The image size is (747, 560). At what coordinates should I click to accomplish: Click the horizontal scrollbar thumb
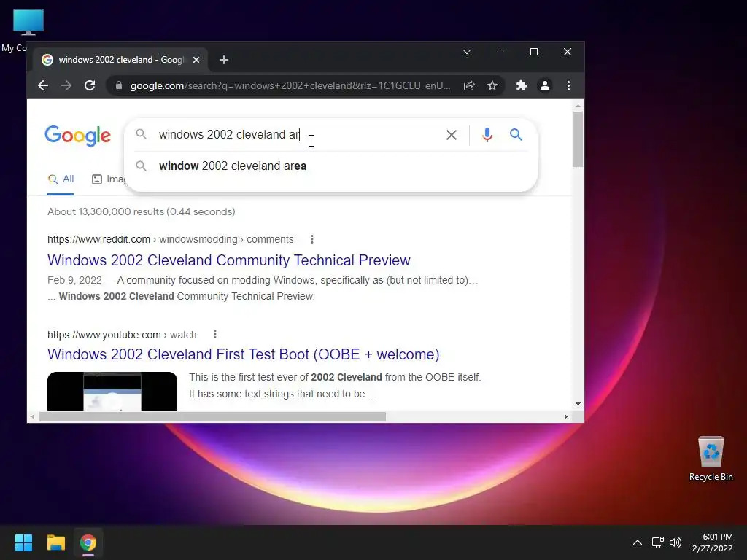tap(212, 417)
